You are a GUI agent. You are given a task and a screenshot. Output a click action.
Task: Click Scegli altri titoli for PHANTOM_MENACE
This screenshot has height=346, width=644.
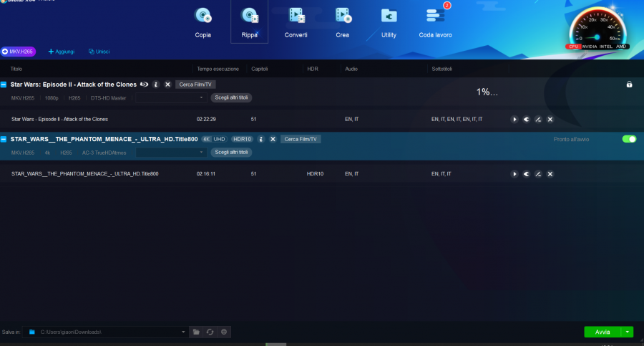pos(231,152)
